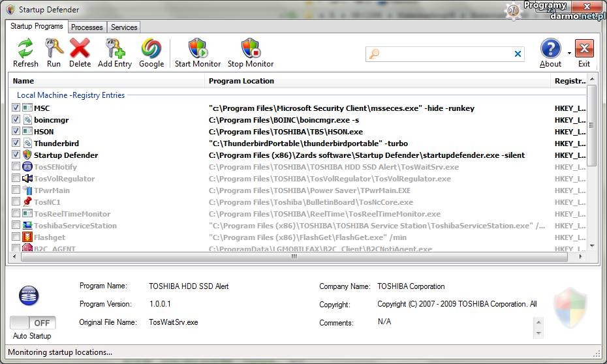The image size is (607, 364).
Task: Click the Run keys icon
Action: 54,49
